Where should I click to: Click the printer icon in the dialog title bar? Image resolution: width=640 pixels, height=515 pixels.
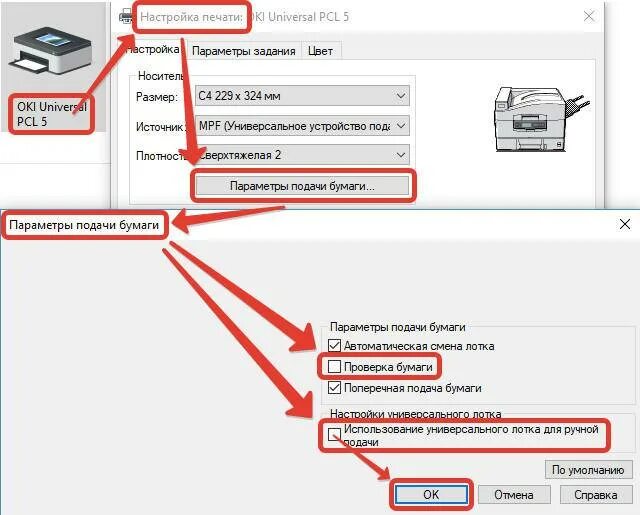tap(126, 16)
